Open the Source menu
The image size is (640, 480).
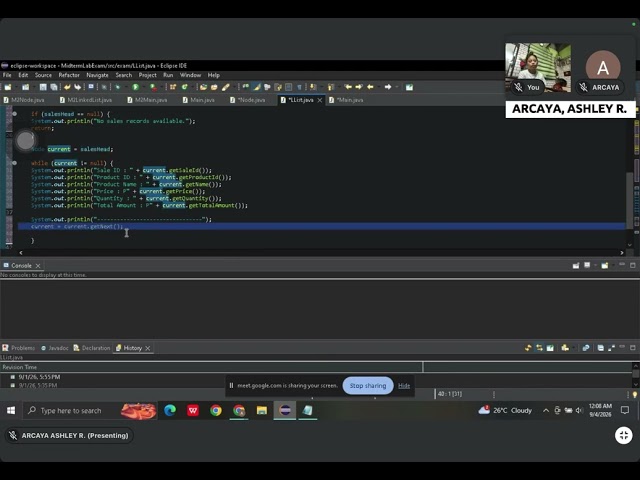[43, 75]
